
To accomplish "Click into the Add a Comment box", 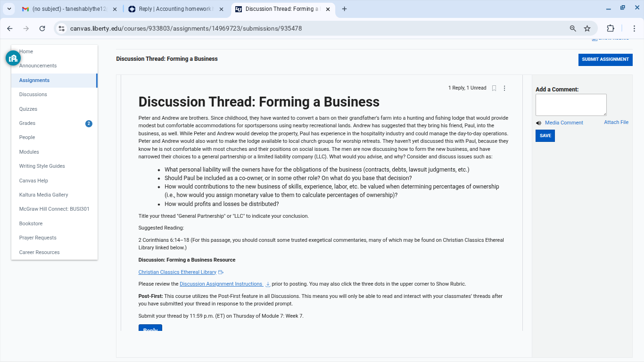I will pyautogui.click(x=571, y=105).
